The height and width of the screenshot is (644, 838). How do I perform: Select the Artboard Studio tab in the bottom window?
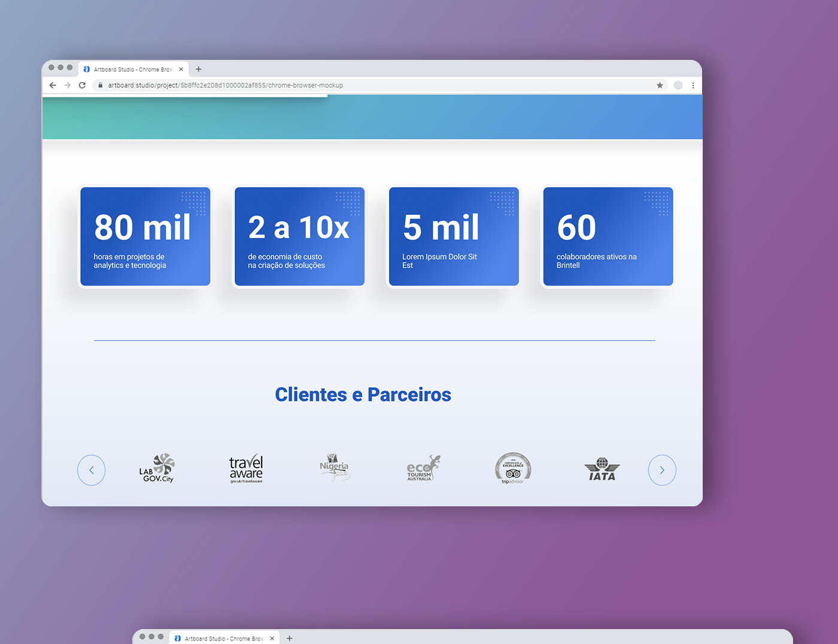click(x=224, y=638)
